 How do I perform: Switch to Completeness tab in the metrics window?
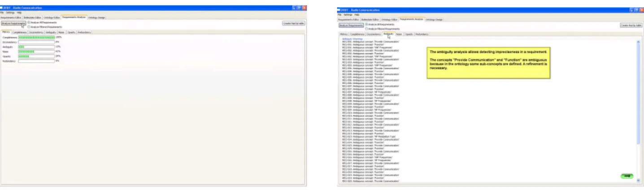point(20,32)
